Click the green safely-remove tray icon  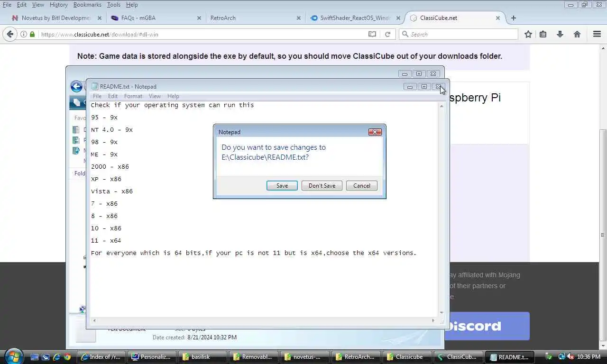549,356
